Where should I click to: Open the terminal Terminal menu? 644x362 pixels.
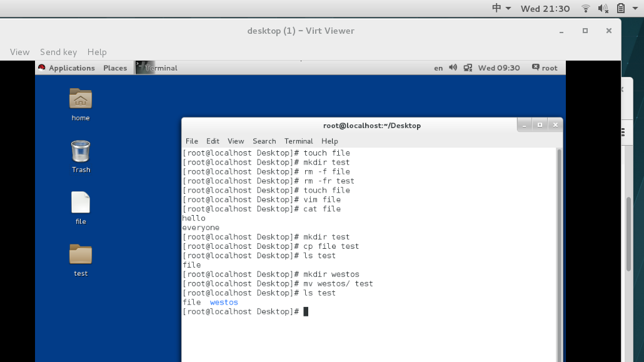pyautogui.click(x=299, y=141)
